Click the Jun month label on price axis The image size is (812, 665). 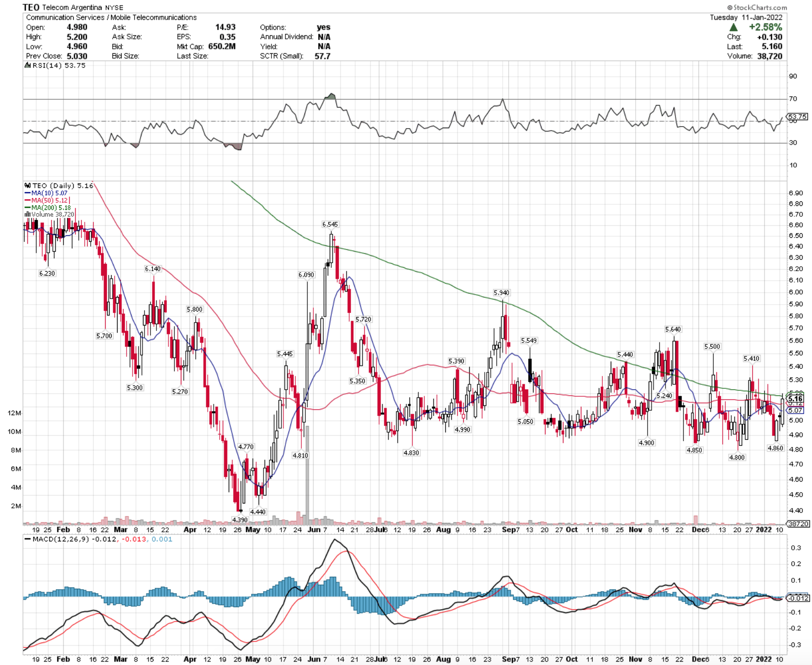(314, 529)
